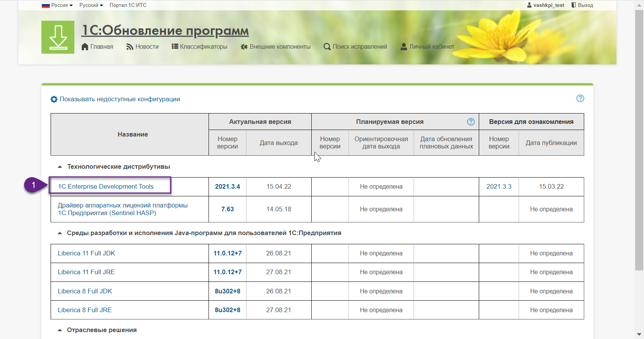Click the person icon beside Личный кабинет

(x=404, y=47)
